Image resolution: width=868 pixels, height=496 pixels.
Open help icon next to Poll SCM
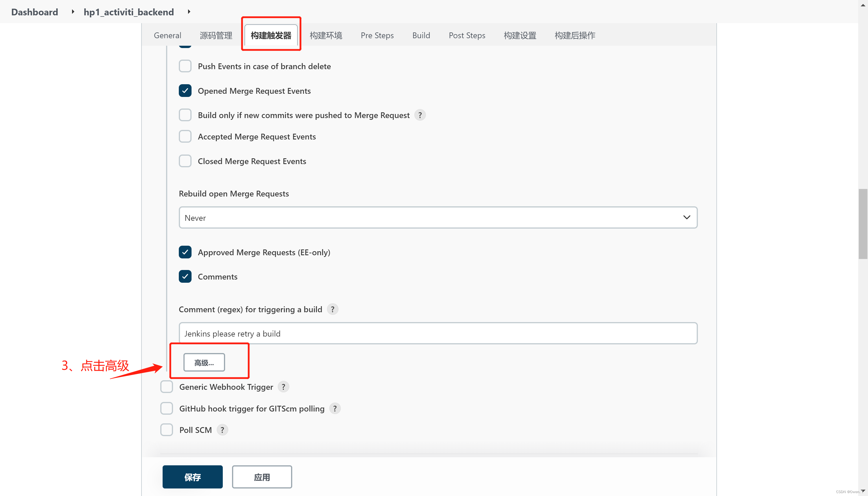[x=222, y=430]
